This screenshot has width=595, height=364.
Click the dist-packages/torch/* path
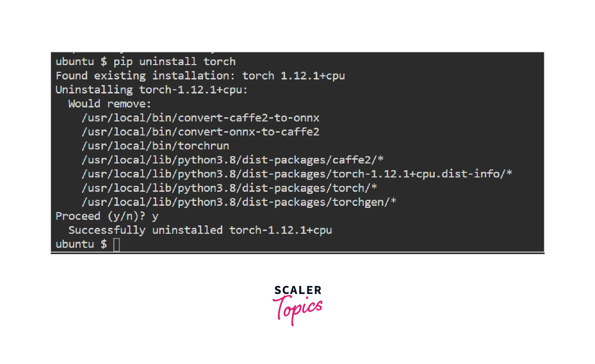pyautogui.click(x=229, y=188)
